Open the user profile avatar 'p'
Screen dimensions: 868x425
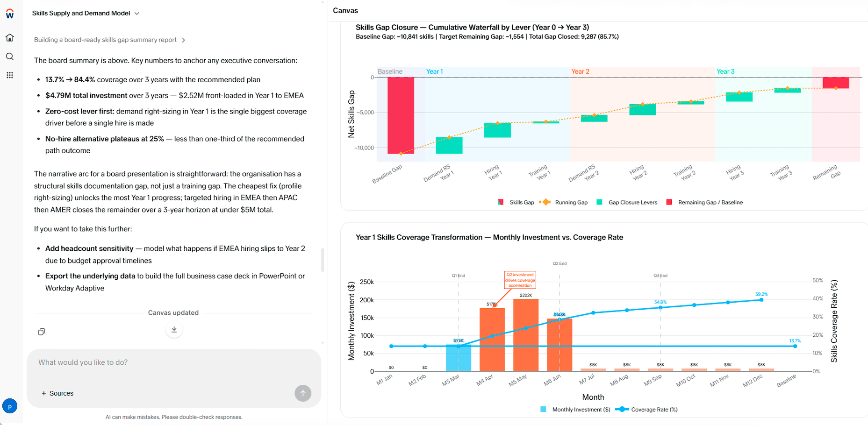10,406
